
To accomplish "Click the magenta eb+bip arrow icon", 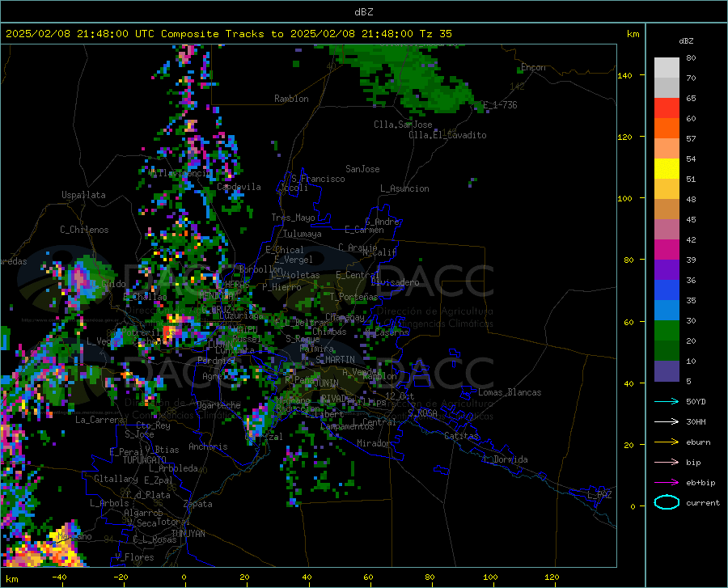I will click(x=667, y=483).
